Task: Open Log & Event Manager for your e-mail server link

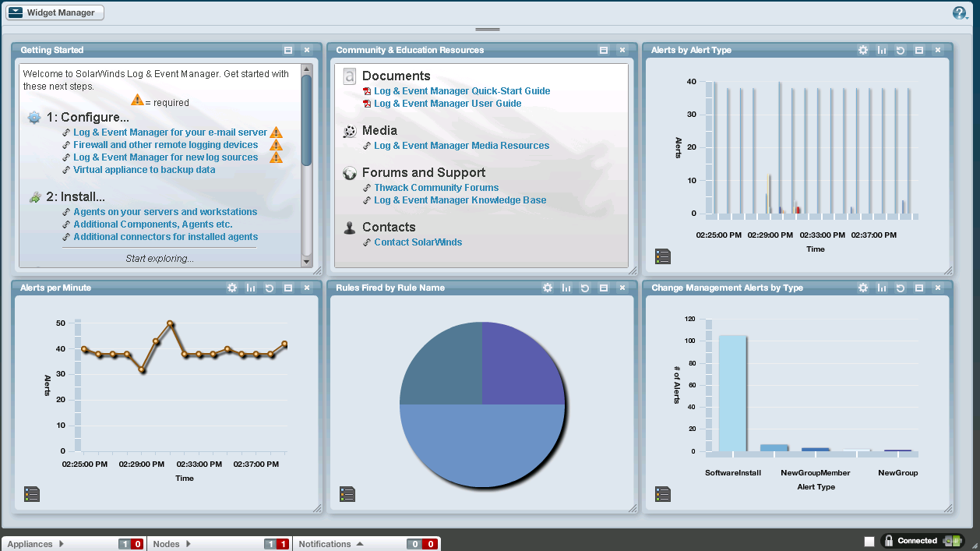Action: pos(170,132)
